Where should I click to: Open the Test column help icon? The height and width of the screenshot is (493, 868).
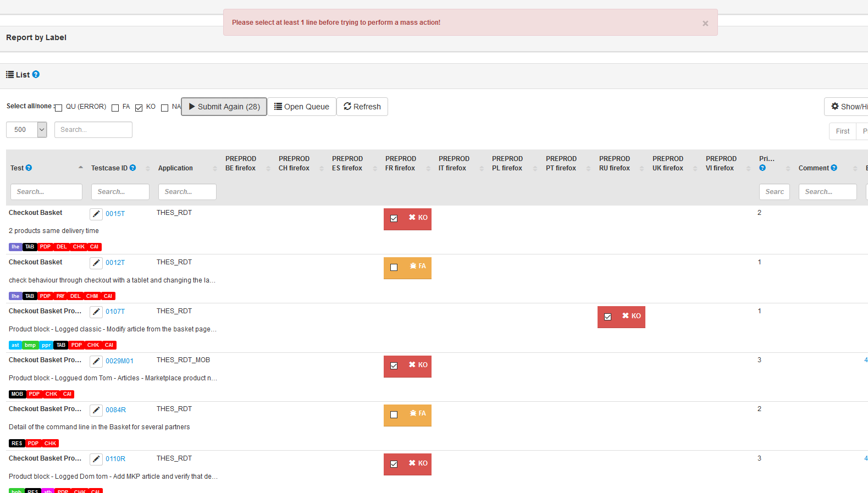pos(29,168)
